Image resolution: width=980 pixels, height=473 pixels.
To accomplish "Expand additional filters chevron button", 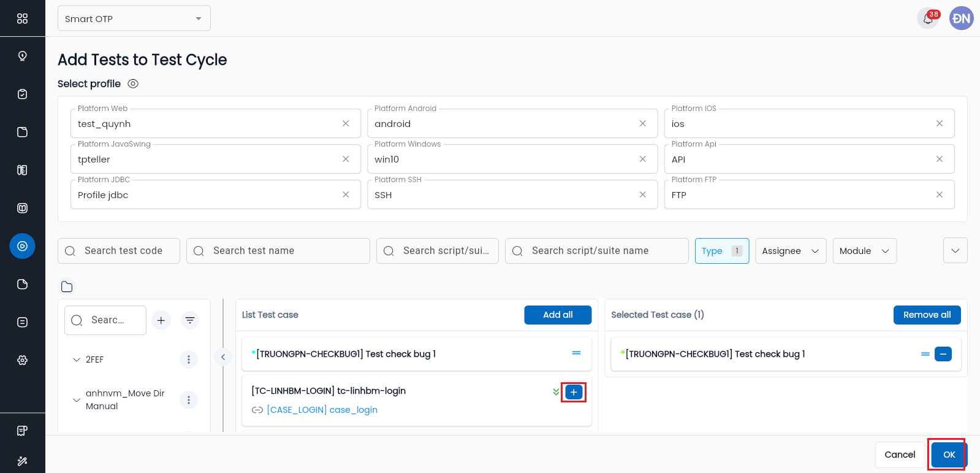I will [955, 250].
